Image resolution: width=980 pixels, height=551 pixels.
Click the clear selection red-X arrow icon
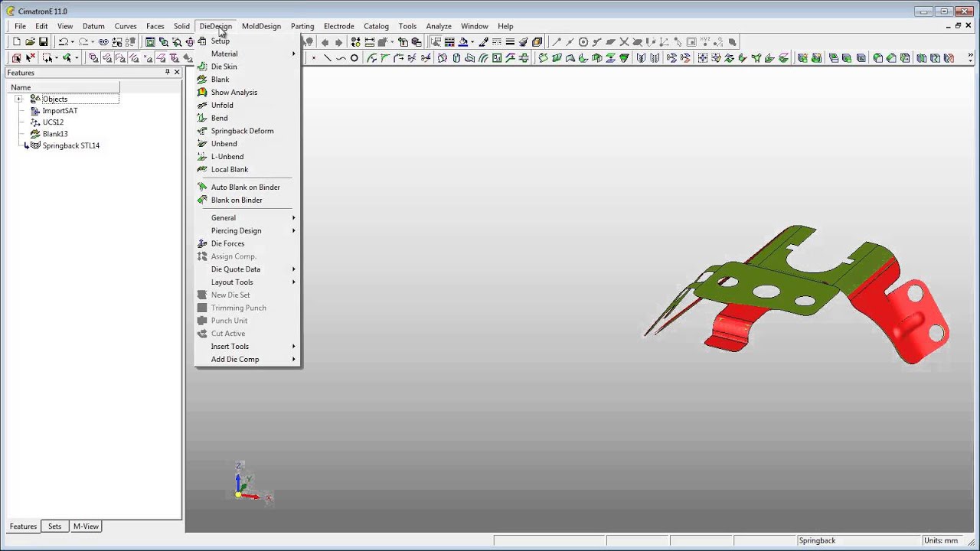click(x=31, y=57)
